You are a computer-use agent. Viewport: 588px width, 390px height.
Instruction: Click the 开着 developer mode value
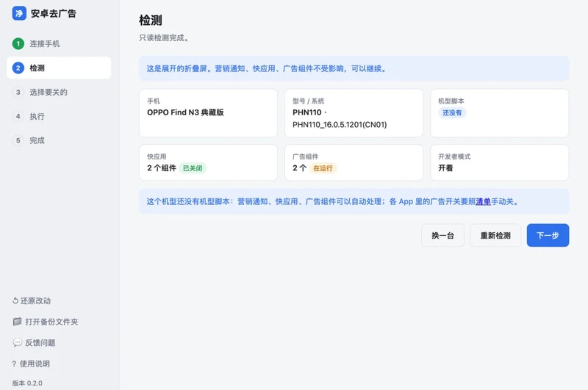(445, 168)
